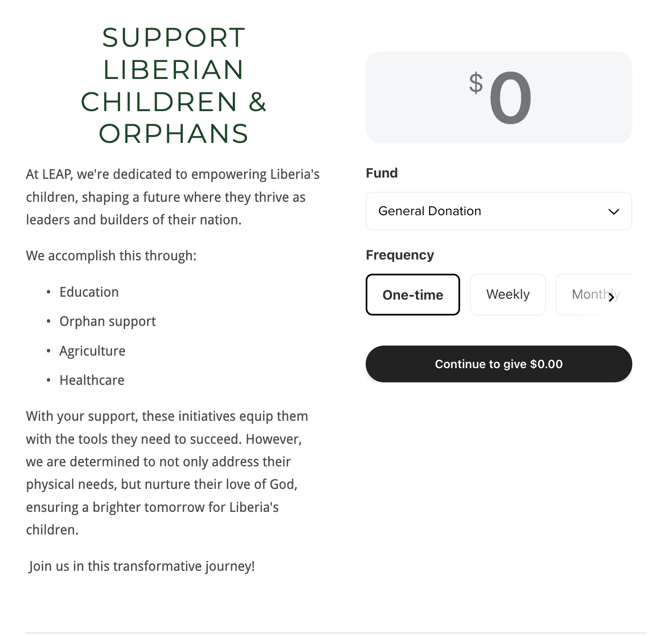672x636 pixels.
Task: Click the Frequency section label
Action: click(x=400, y=255)
